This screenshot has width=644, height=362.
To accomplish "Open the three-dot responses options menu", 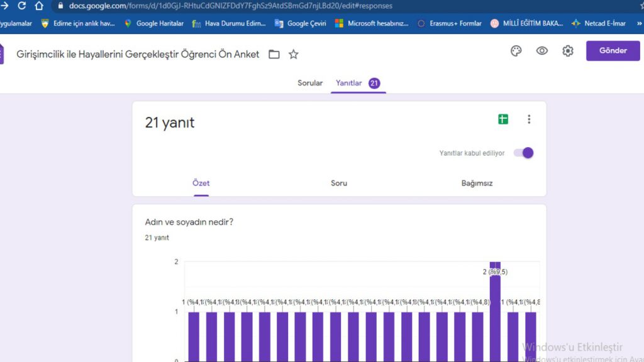I will tap(529, 119).
